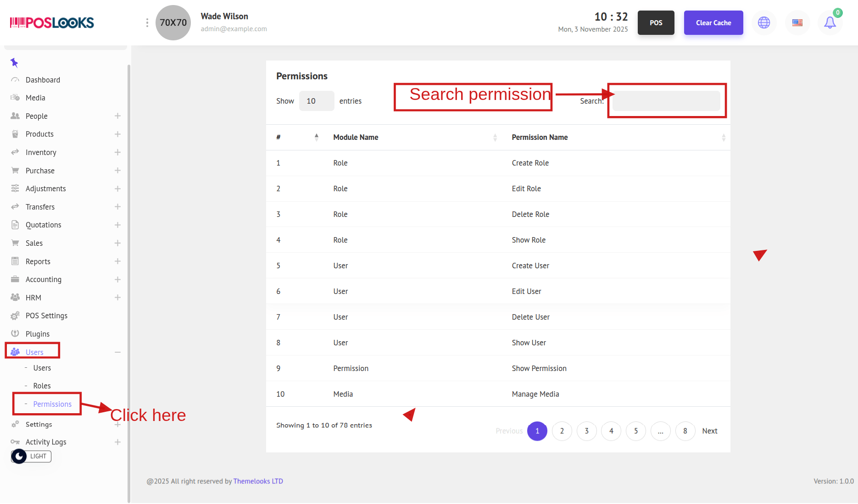The width and height of the screenshot is (858, 504).
Task: Open the Show entries count dropdown
Action: [x=316, y=101]
